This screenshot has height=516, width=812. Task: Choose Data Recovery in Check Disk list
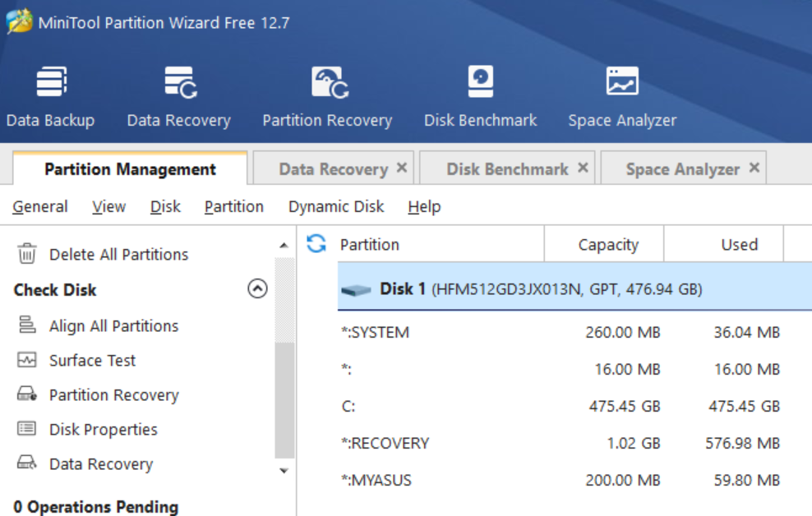101,463
